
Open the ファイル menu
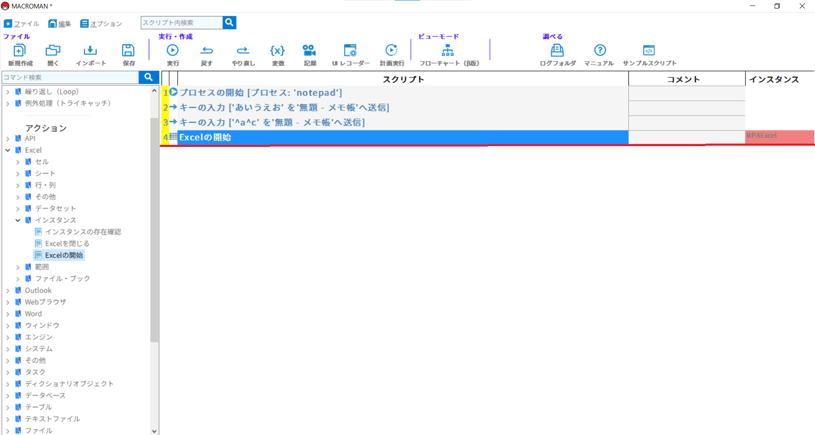pos(22,24)
